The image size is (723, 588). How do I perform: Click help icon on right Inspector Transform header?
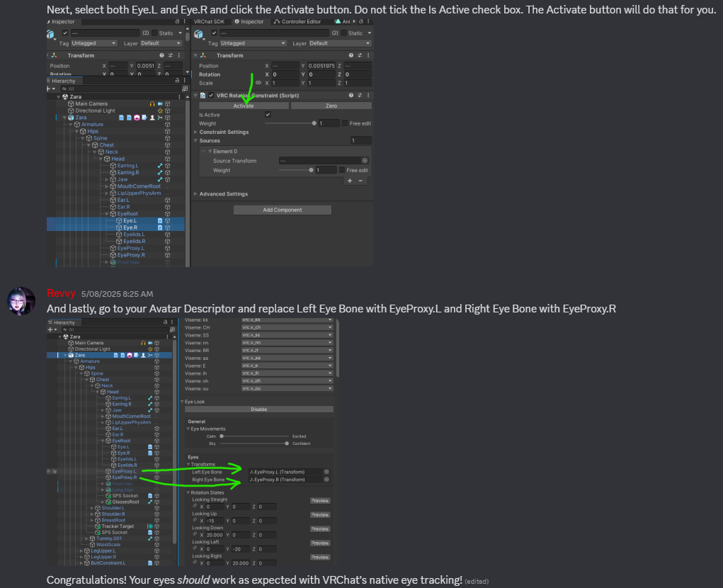351,55
